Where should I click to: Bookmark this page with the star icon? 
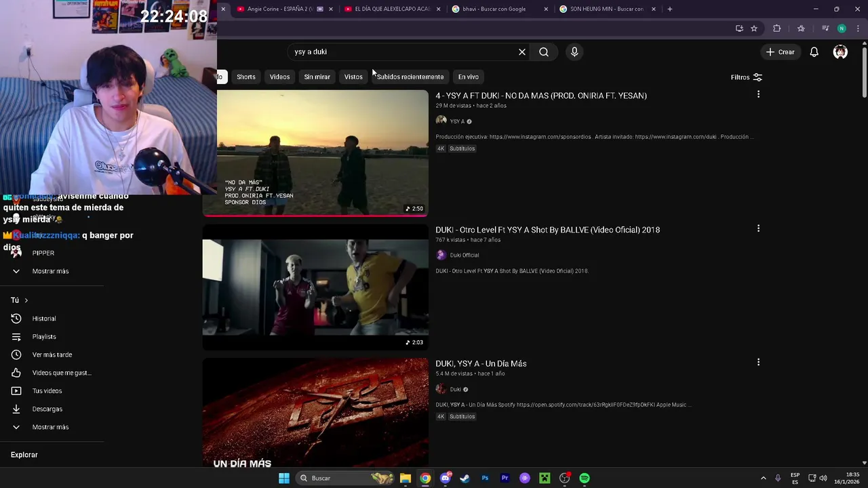tap(754, 28)
